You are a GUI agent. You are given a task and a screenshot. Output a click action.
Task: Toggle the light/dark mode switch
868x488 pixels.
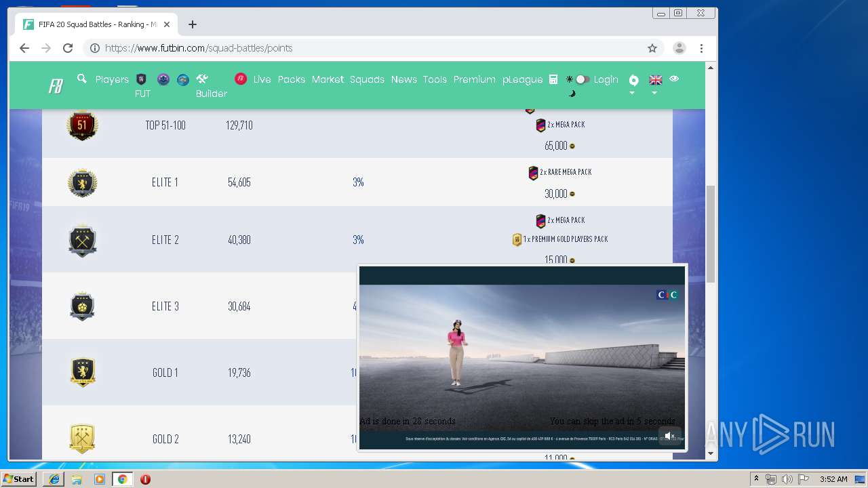coord(582,79)
